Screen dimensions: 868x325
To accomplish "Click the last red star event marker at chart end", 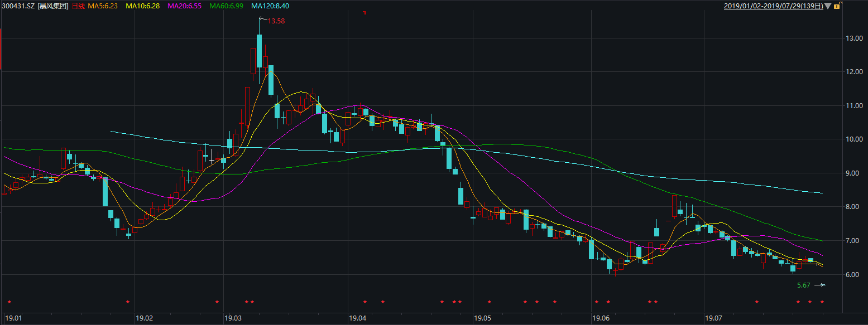I will click(822, 302).
